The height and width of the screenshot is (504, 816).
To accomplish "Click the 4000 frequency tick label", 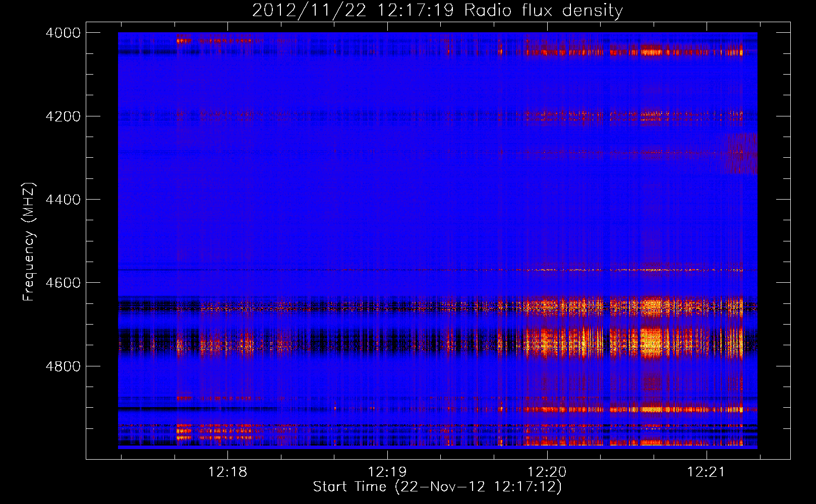I will click(x=63, y=33).
